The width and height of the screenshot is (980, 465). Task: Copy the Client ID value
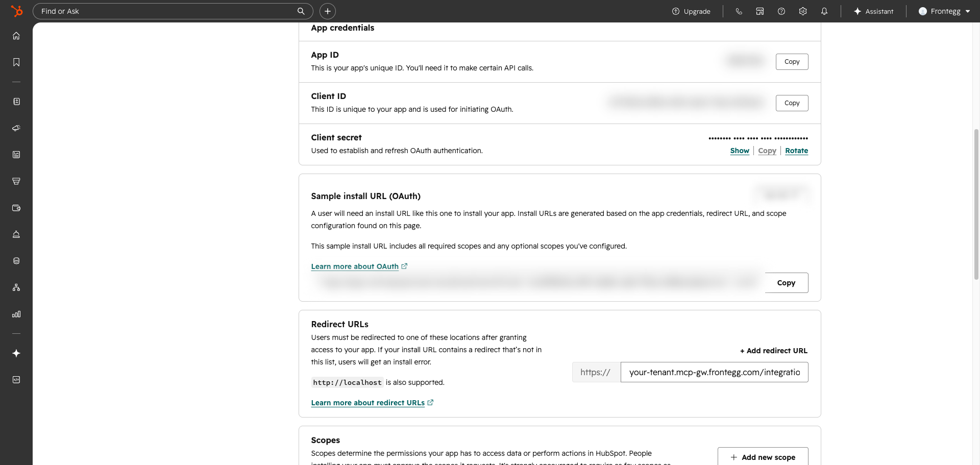point(792,103)
